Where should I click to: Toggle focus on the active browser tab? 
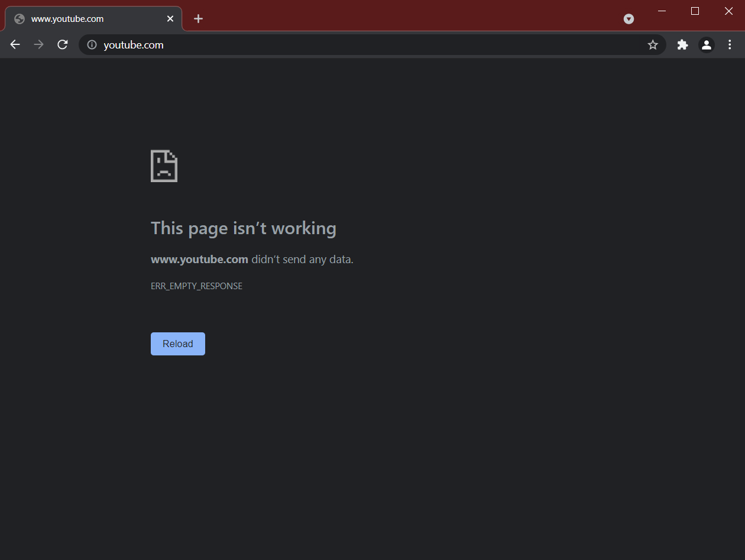[x=89, y=18]
